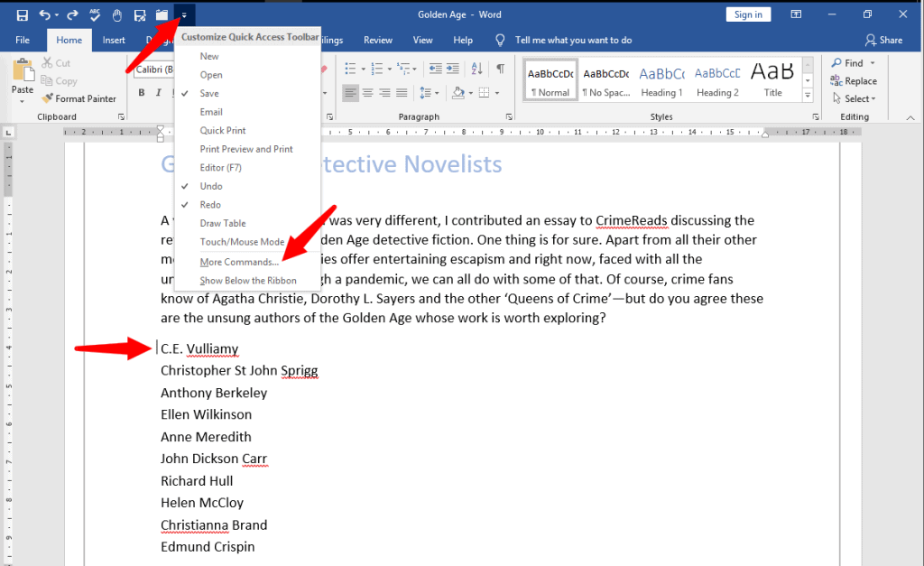
Task: Toggle the show paragraph marks button
Action: click(x=500, y=69)
